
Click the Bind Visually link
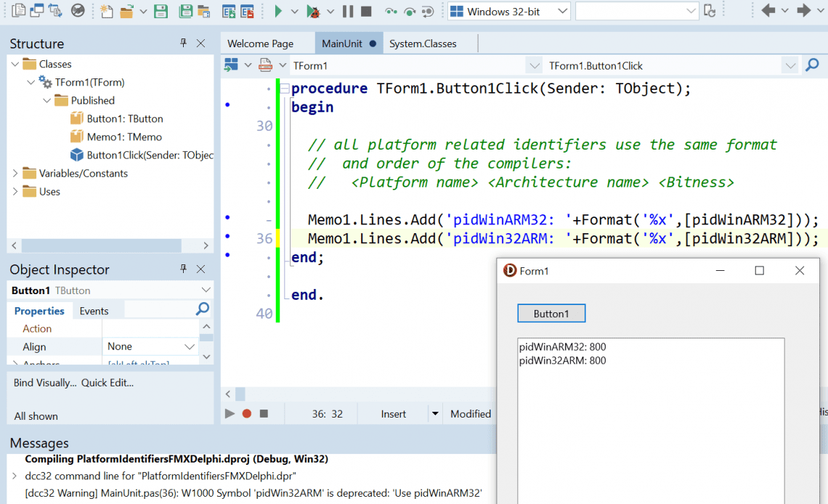click(45, 383)
